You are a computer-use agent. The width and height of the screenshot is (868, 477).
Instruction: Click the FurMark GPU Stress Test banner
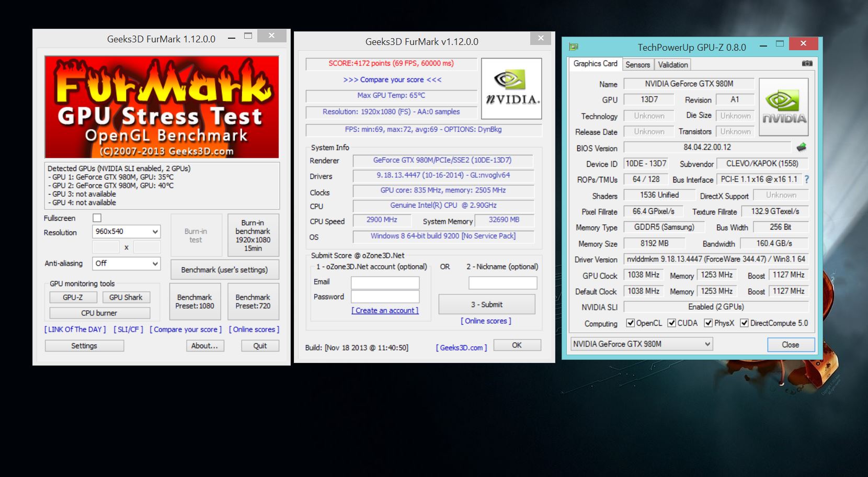(162, 107)
